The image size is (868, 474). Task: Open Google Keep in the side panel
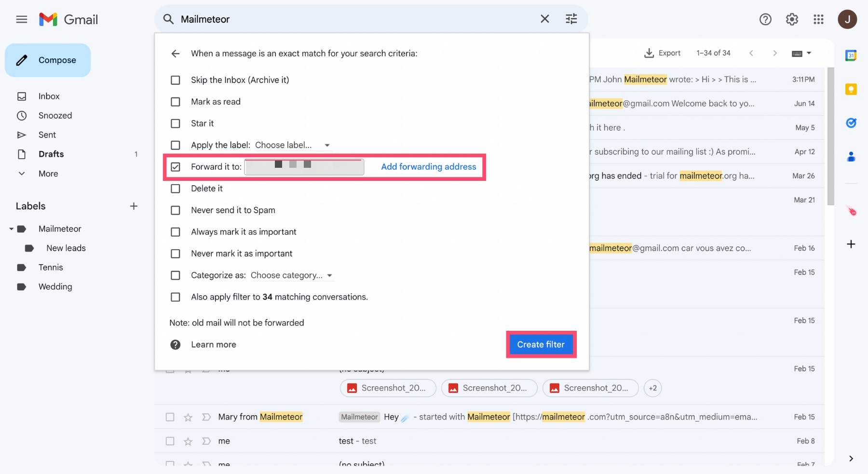pyautogui.click(x=852, y=89)
